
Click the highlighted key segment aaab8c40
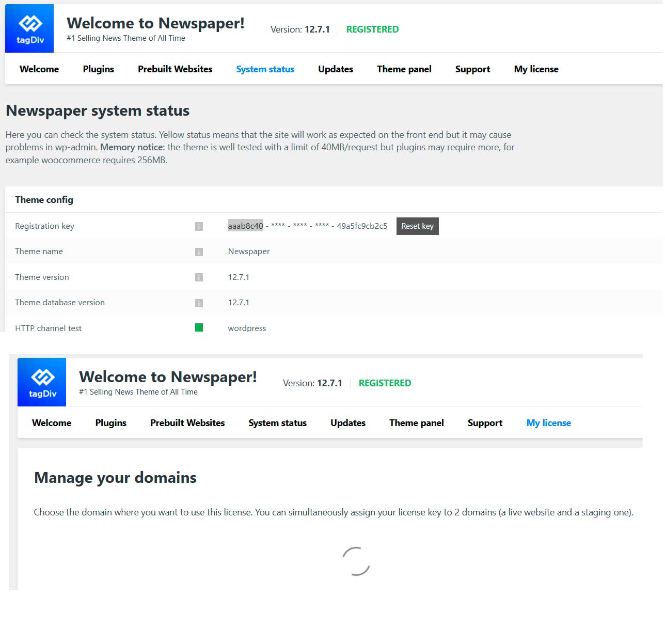246,226
